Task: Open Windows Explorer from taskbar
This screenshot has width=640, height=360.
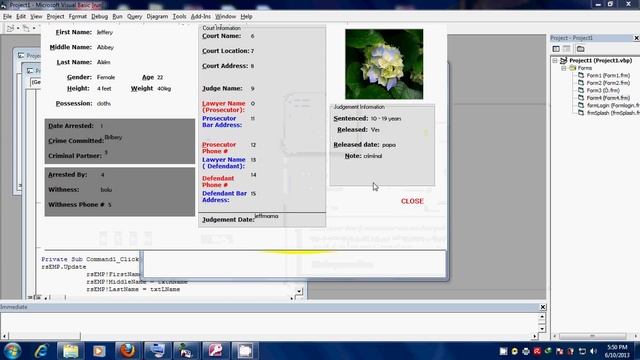Action: 71,351
